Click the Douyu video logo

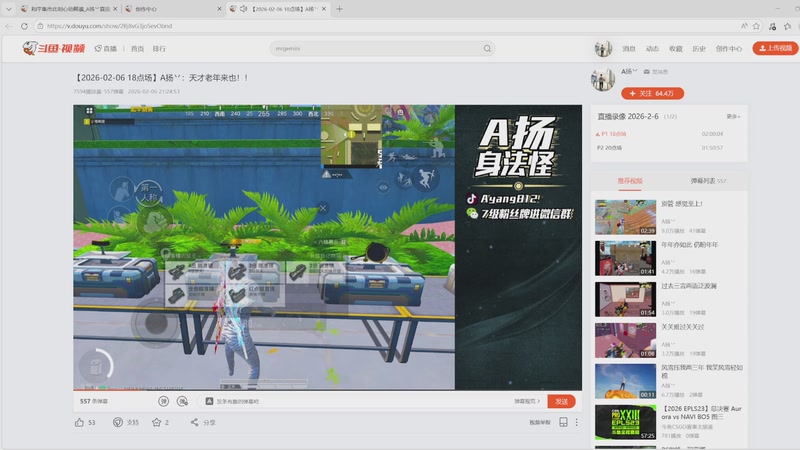tap(54, 48)
